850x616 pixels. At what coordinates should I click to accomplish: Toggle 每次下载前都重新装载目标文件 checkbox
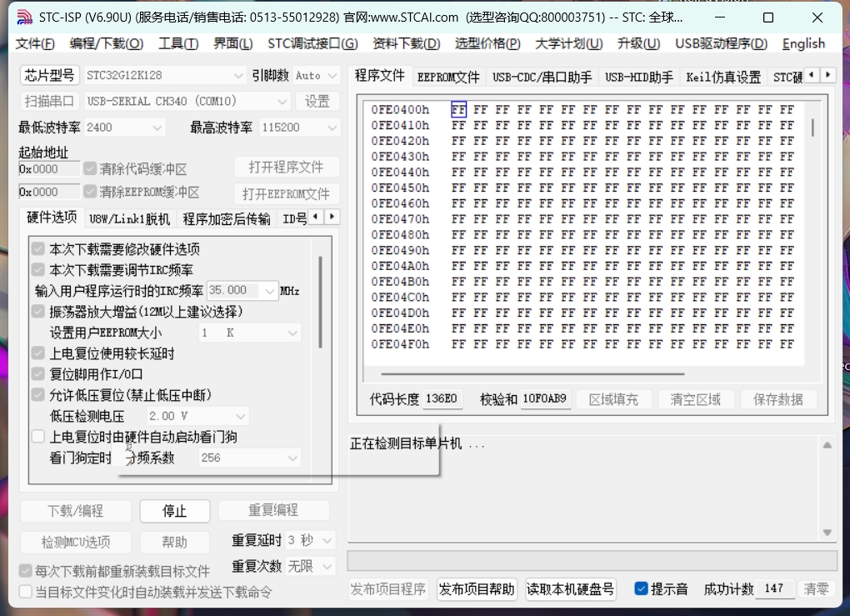point(26,570)
